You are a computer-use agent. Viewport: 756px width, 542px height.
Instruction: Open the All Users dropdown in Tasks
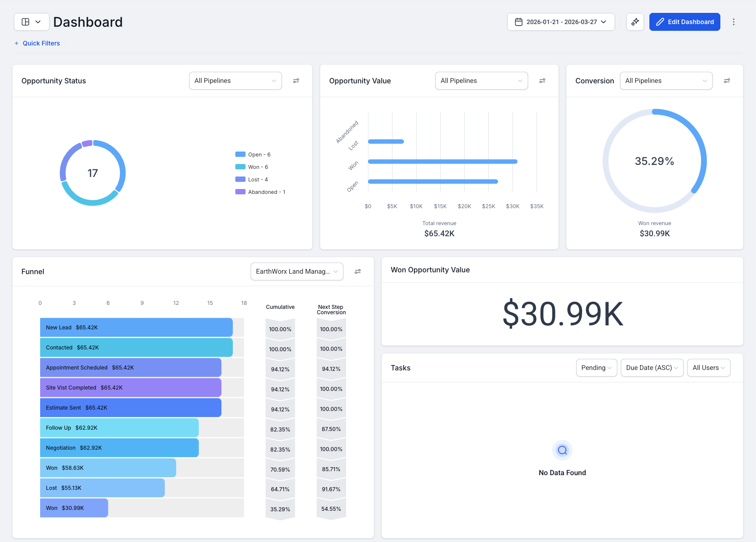click(x=708, y=368)
